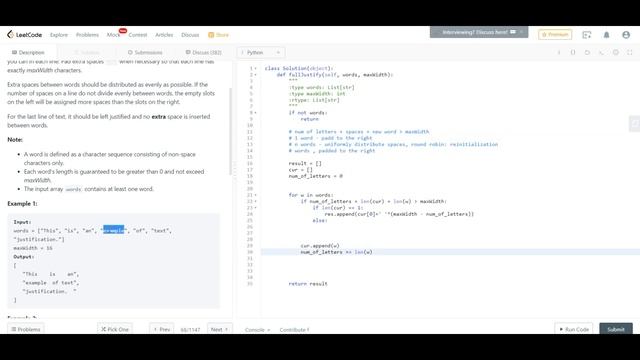Open the Mock interview page
The height and width of the screenshot is (360, 640).
113,35
